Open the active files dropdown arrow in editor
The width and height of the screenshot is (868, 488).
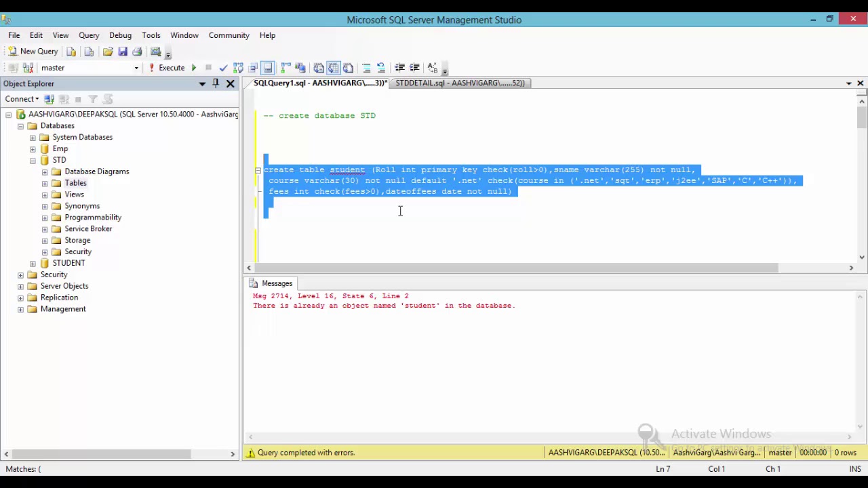(x=849, y=83)
